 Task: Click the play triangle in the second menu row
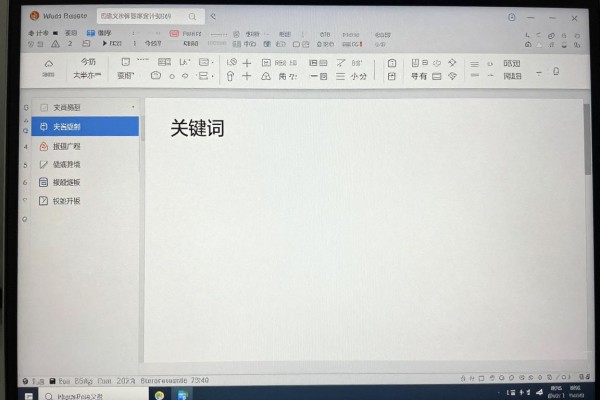tap(104, 43)
